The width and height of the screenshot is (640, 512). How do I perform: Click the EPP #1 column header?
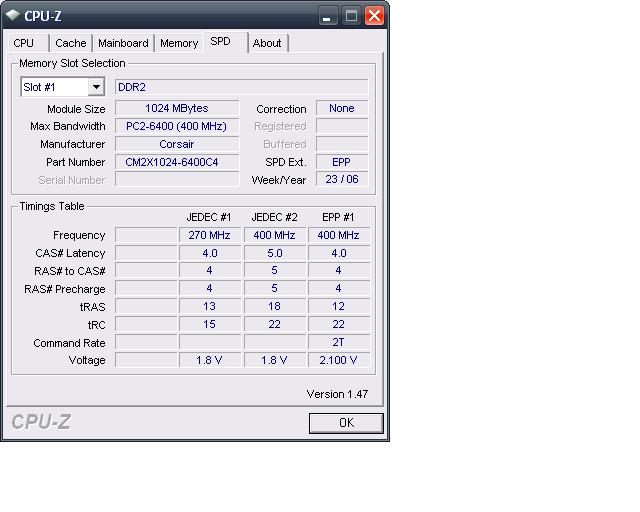[x=338, y=217]
